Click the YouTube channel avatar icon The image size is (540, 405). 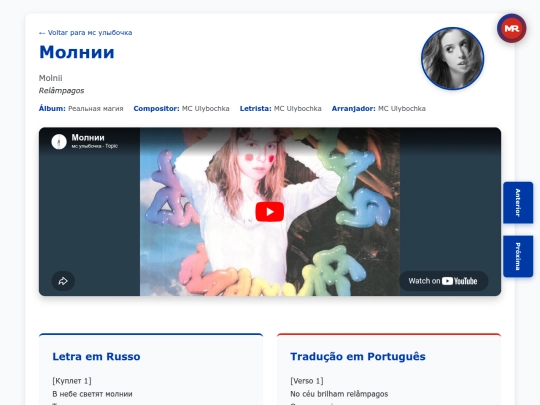[59, 142]
